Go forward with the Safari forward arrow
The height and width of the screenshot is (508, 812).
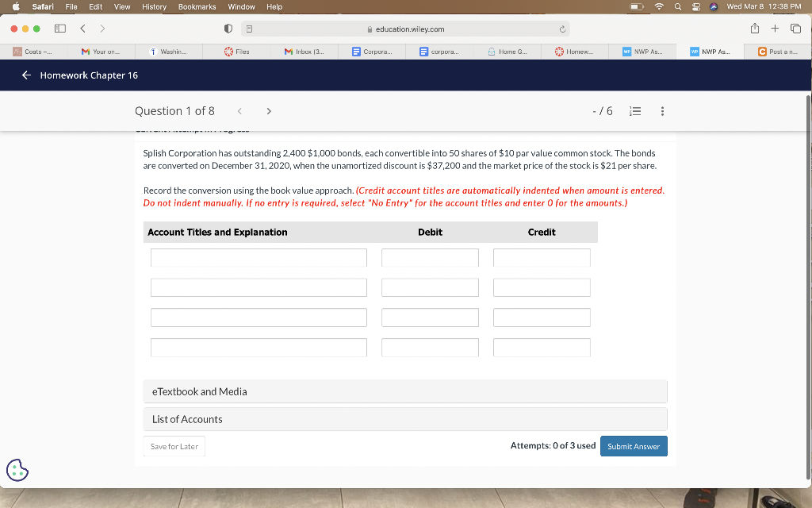[102, 29]
